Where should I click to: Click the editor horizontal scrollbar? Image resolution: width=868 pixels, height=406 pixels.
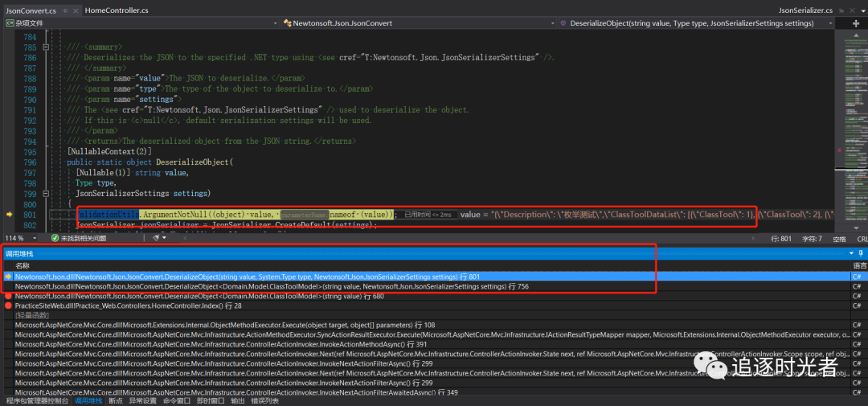470,238
